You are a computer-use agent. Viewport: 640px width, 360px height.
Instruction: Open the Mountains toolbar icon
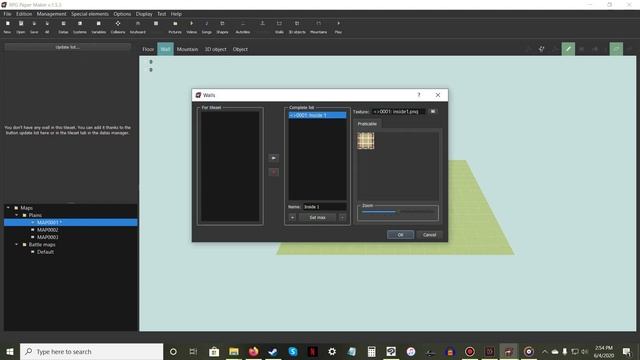[318, 27]
